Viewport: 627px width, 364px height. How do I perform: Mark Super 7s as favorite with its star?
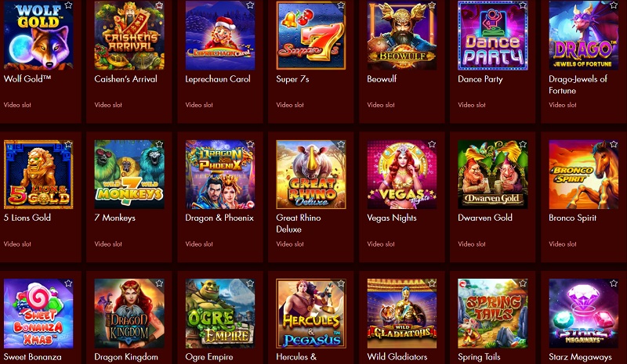click(341, 5)
